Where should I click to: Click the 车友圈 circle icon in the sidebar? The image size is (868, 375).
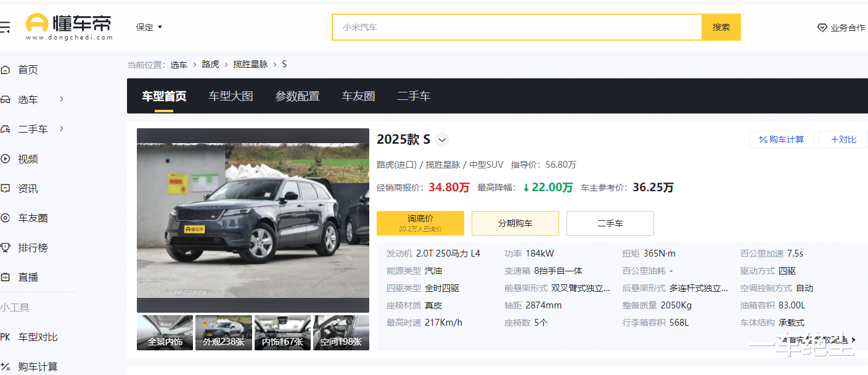coord(6,218)
